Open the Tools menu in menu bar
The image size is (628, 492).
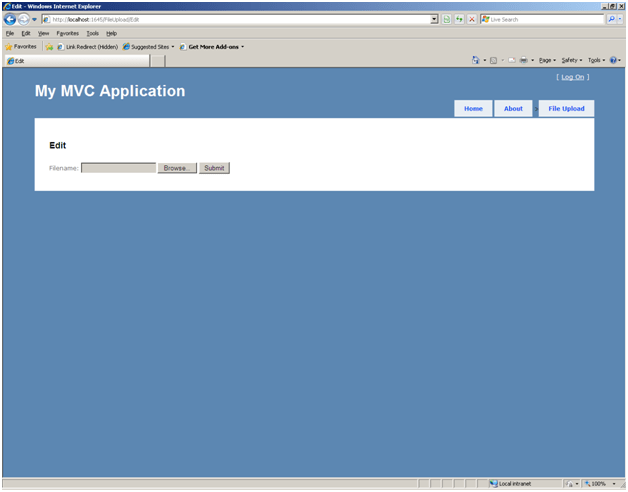coord(92,33)
